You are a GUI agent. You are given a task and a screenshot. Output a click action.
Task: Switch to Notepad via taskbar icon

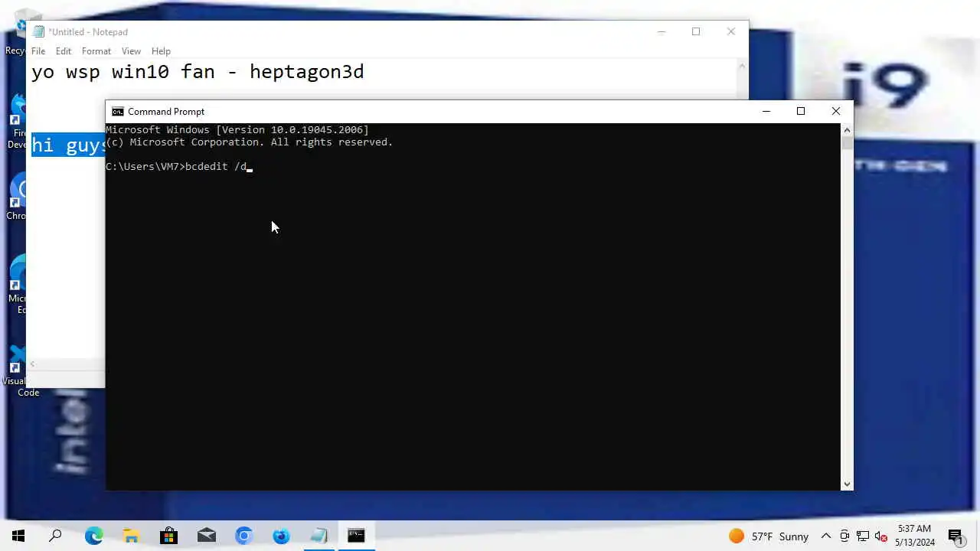click(x=318, y=536)
